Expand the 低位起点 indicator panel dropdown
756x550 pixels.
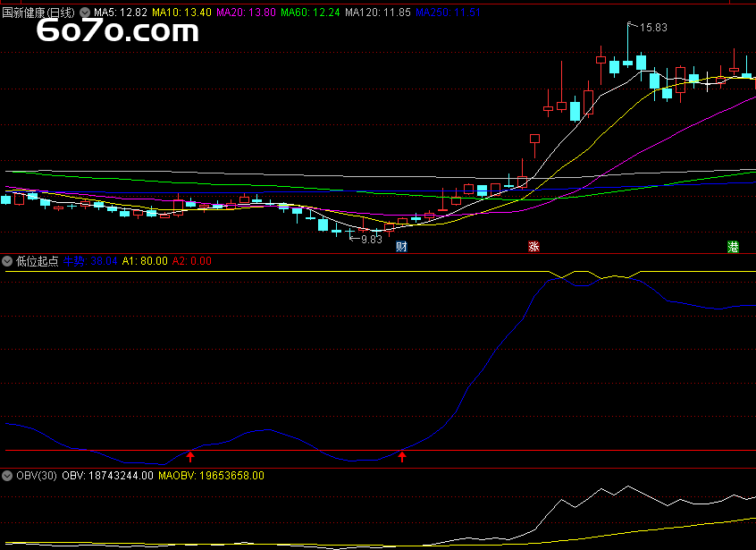point(7,261)
